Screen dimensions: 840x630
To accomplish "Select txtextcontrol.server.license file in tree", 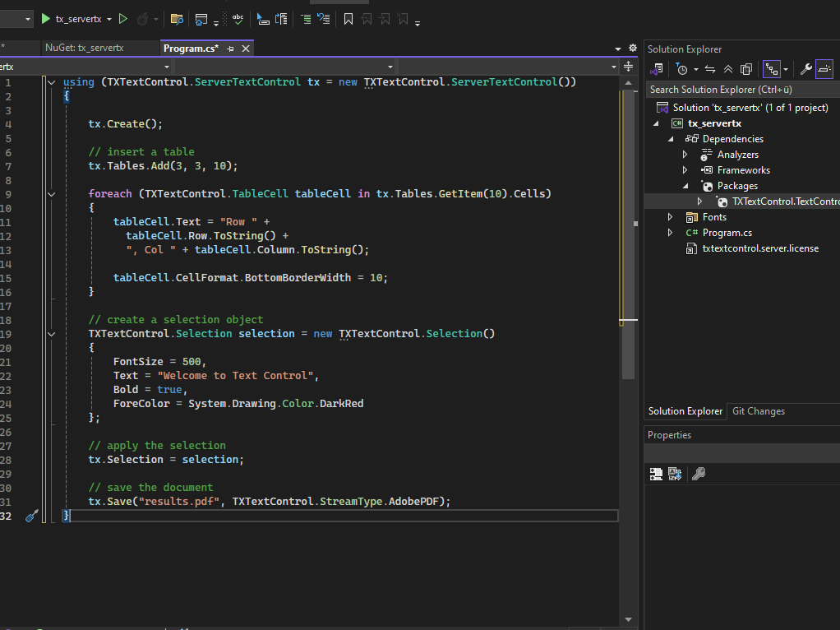I will coord(759,248).
